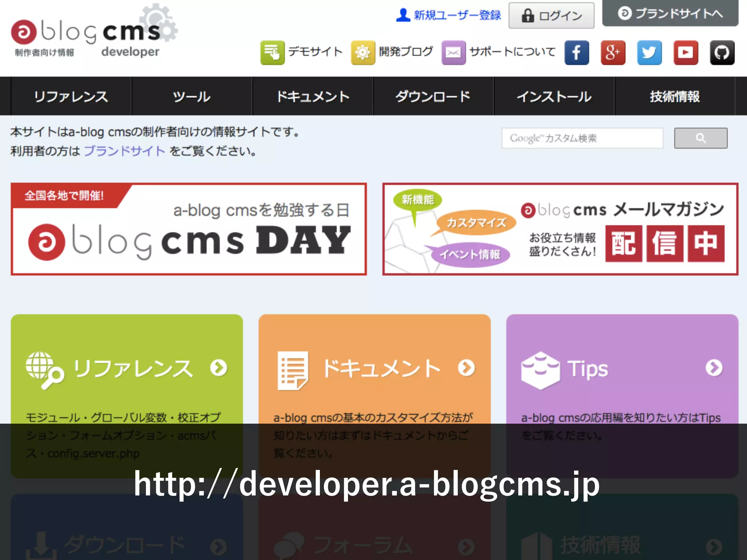Select the リファレンス navigation menu item
Screen dimensions: 747x560
71,96
